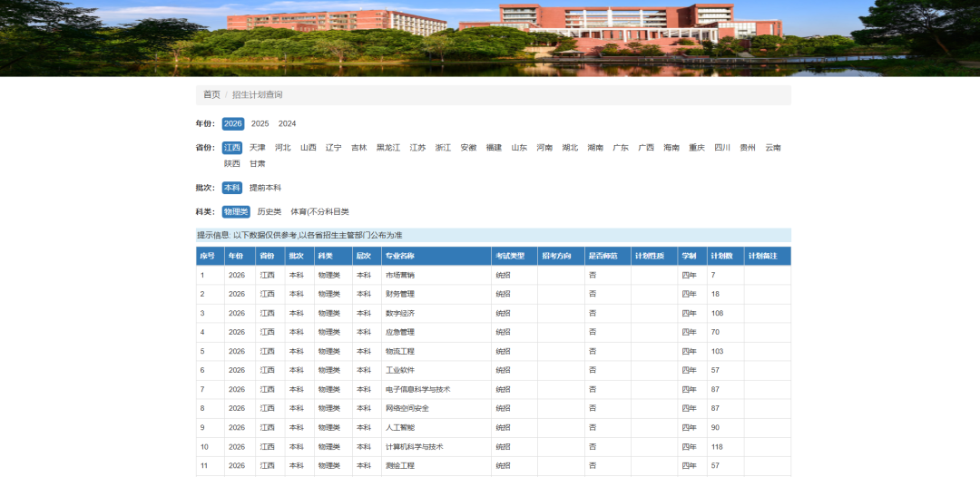This screenshot has width=980, height=477.
Task: Choose 福建 in the province list
Action: click(x=494, y=148)
